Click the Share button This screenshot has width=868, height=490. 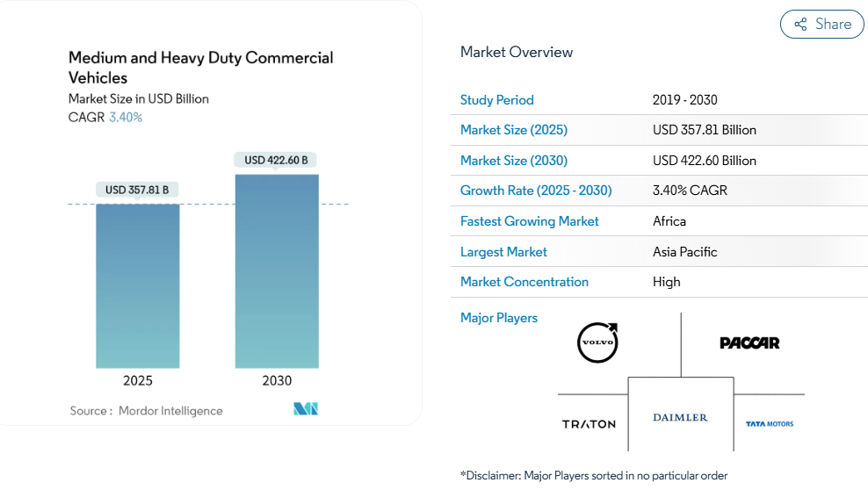pos(821,25)
